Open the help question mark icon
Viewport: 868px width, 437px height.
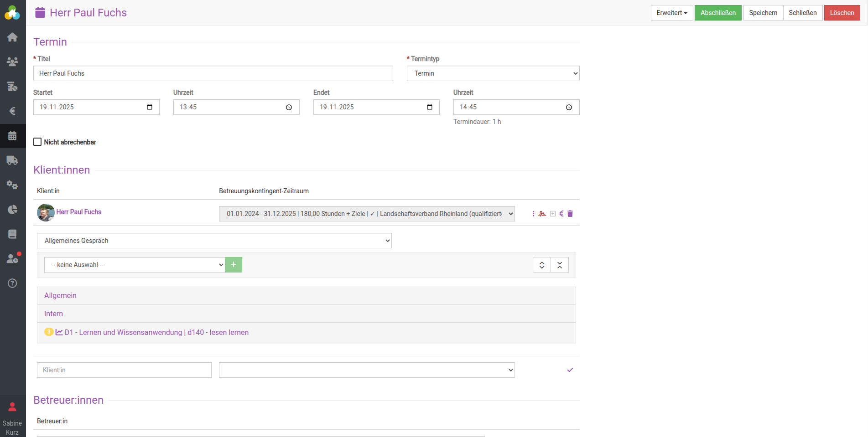pyautogui.click(x=12, y=283)
